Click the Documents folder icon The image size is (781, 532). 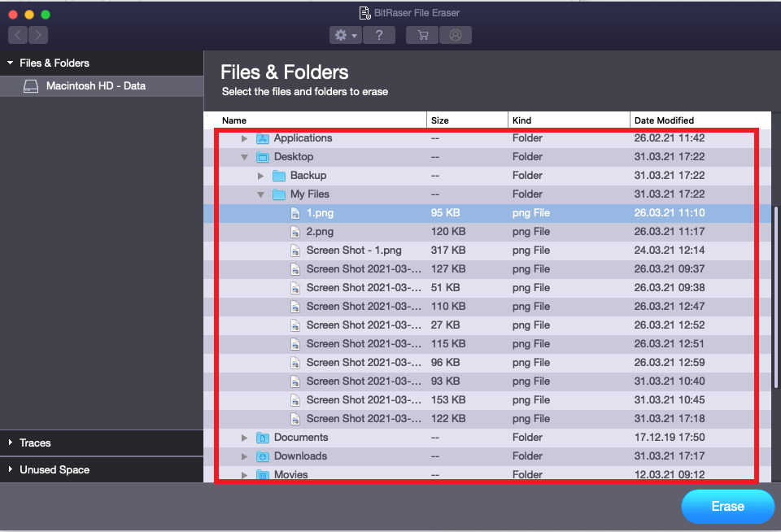click(263, 438)
